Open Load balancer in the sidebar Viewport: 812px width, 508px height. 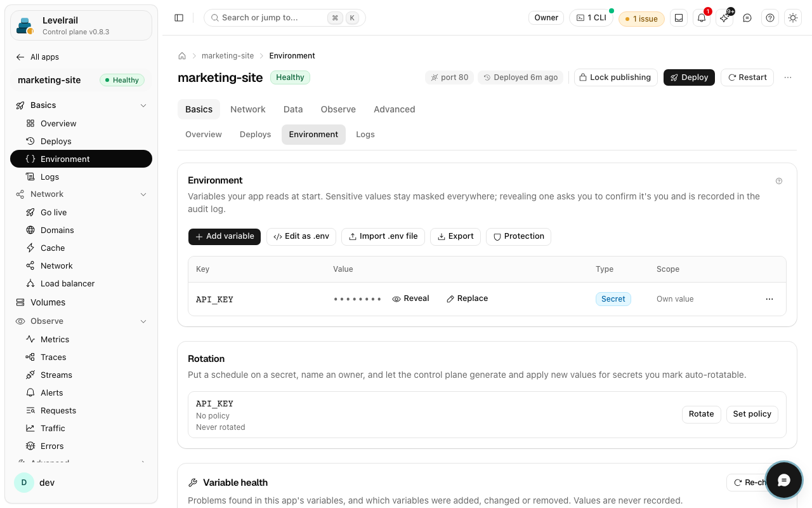(x=81, y=284)
